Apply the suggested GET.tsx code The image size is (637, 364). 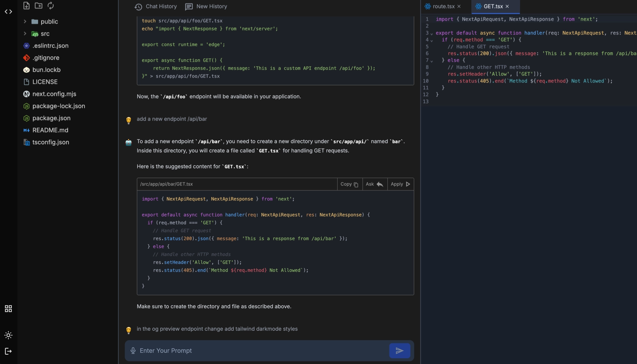pos(400,184)
